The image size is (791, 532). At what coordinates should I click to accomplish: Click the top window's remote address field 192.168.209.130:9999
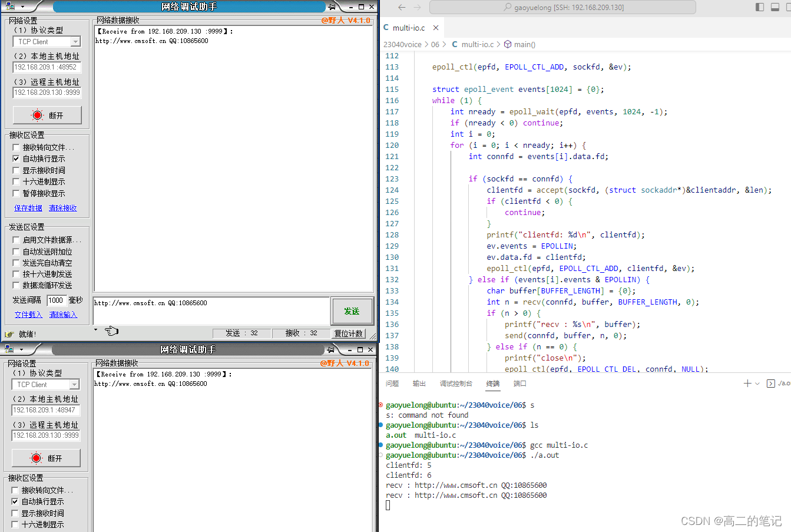[x=47, y=92]
